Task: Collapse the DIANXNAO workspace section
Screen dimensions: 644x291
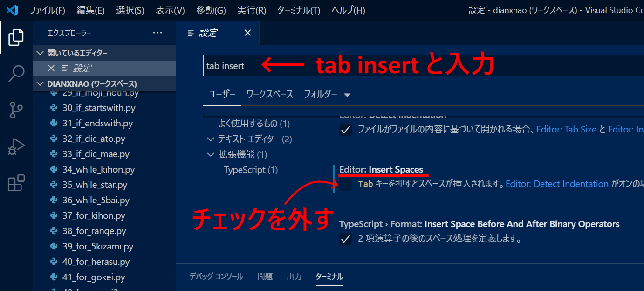Action: (40, 84)
